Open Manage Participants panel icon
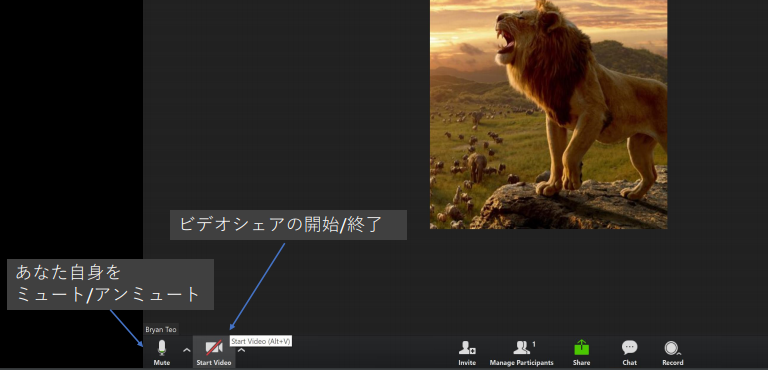 click(521, 348)
